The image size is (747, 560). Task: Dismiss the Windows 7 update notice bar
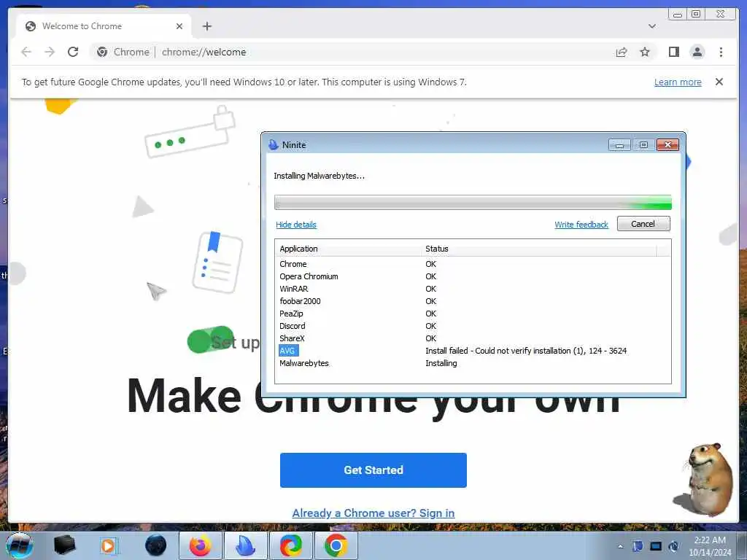click(719, 82)
